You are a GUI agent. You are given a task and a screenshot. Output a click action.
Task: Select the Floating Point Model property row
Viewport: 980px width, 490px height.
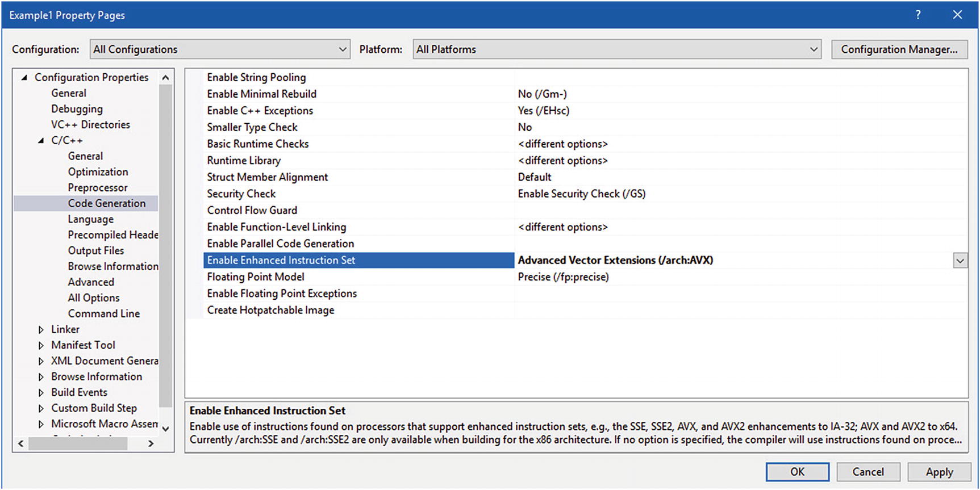(256, 277)
